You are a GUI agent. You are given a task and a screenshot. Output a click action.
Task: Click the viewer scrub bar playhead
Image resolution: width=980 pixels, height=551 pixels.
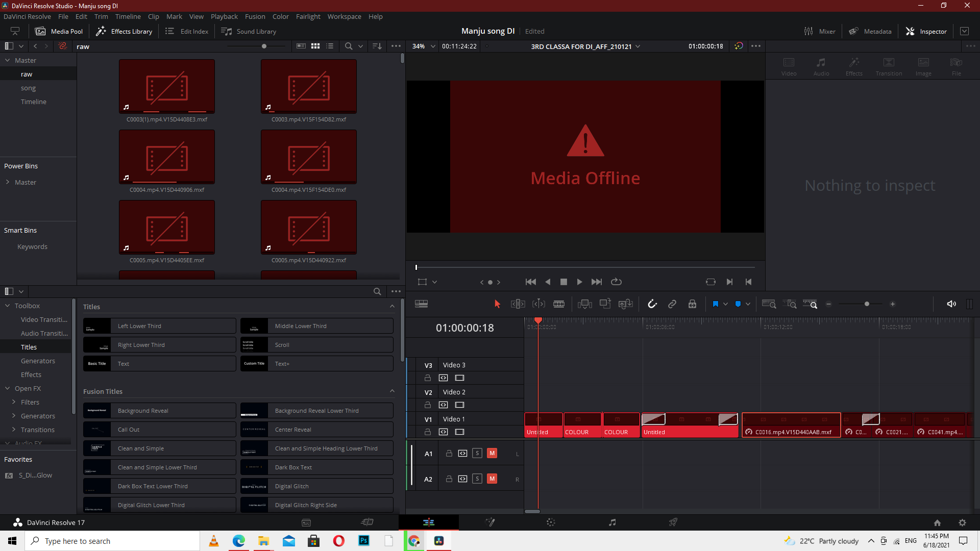point(416,267)
